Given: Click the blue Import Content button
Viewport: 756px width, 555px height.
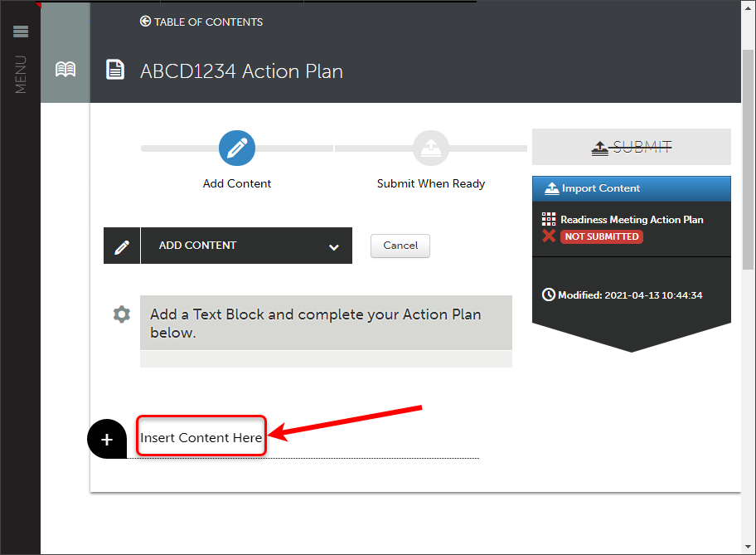Looking at the screenshot, I should [x=632, y=188].
